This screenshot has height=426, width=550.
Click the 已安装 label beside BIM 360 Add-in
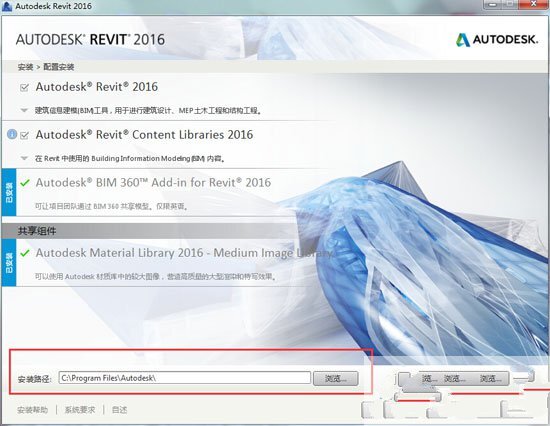click(9, 192)
